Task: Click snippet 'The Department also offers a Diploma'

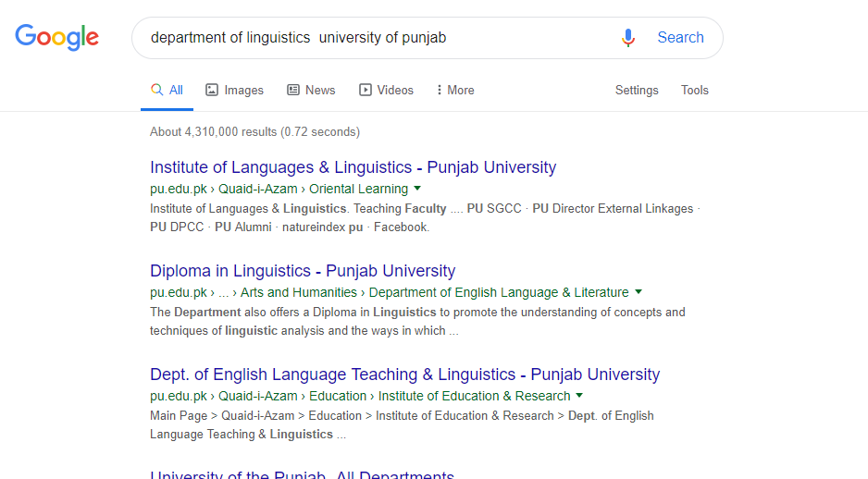Action: coord(259,313)
